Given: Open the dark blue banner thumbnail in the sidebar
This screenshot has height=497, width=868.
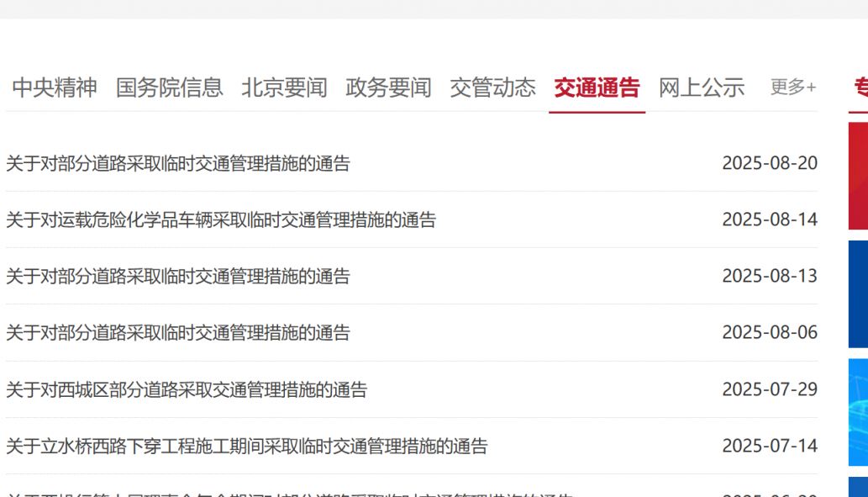Looking at the screenshot, I should pyautogui.click(x=858, y=293).
